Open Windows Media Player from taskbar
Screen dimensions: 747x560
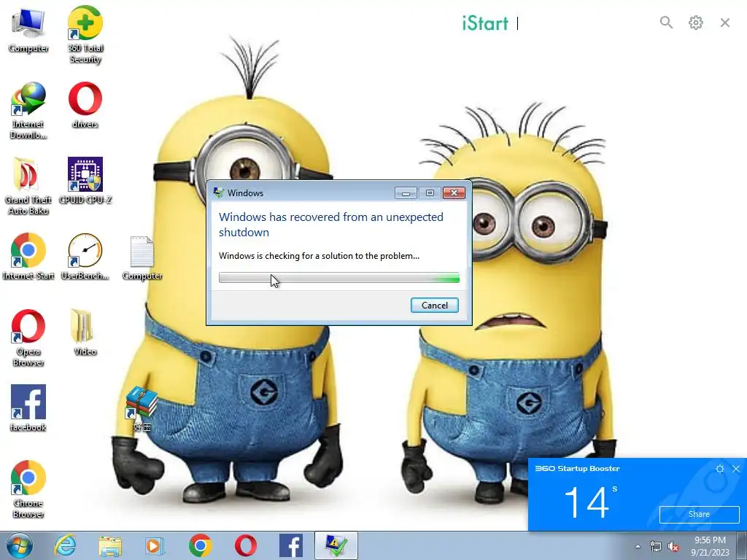[x=155, y=545]
